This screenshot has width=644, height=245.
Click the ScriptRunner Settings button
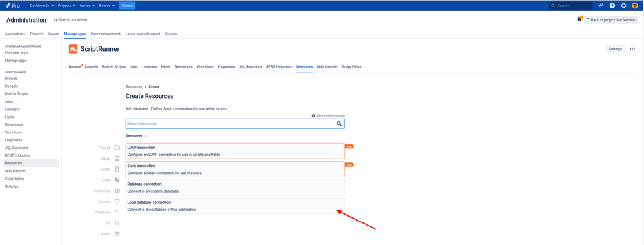[615, 49]
